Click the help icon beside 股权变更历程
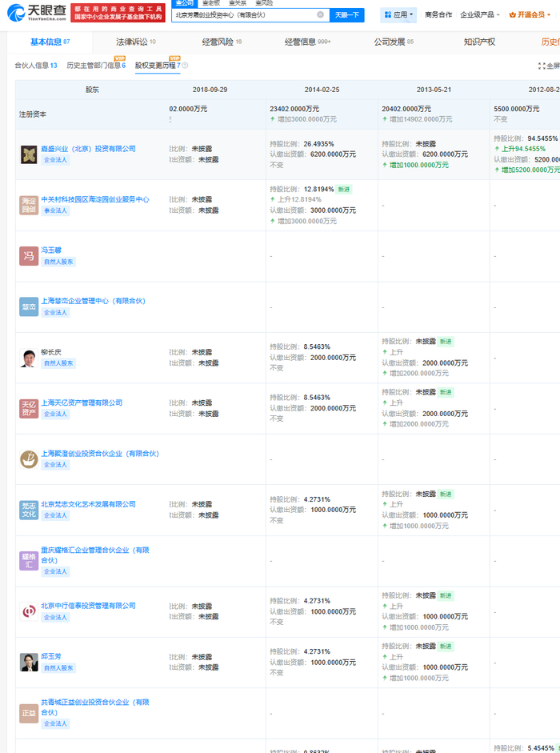 click(x=185, y=66)
